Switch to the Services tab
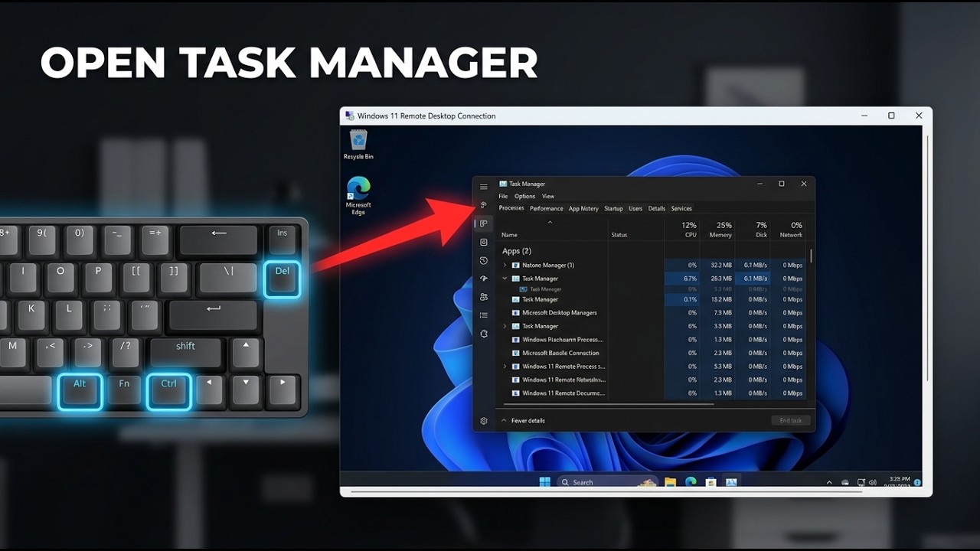Screen dimensions: 980x551 [681, 208]
